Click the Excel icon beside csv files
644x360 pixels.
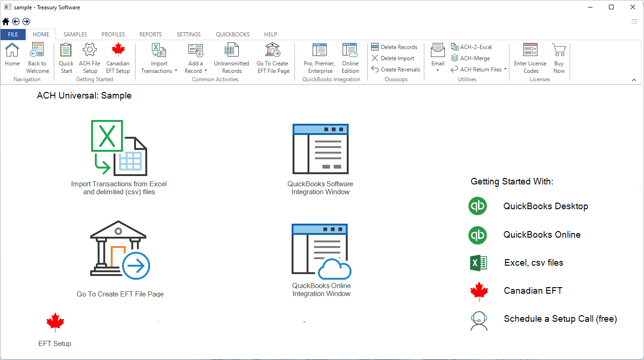(x=479, y=263)
